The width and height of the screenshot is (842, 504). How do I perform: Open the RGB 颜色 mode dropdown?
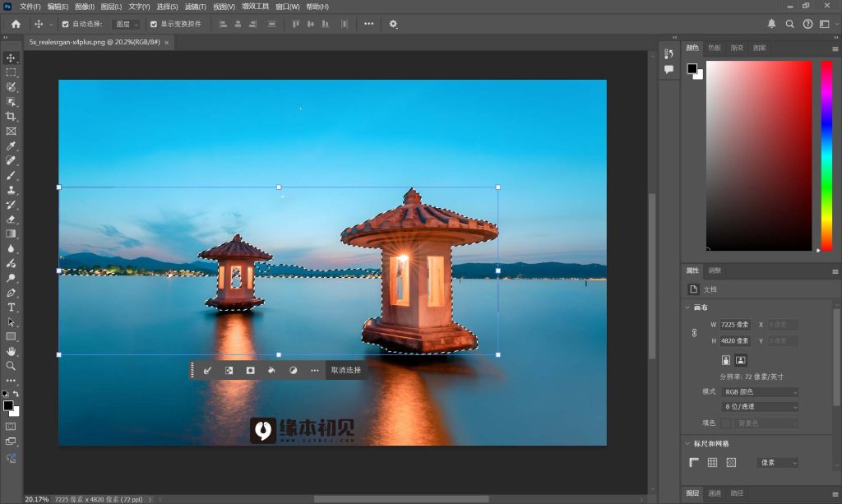760,392
